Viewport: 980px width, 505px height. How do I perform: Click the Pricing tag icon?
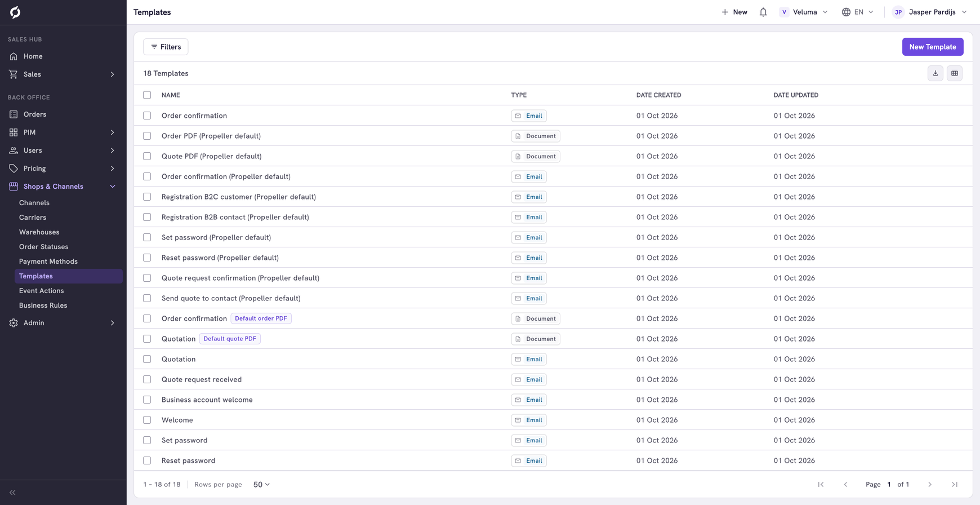point(14,169)
